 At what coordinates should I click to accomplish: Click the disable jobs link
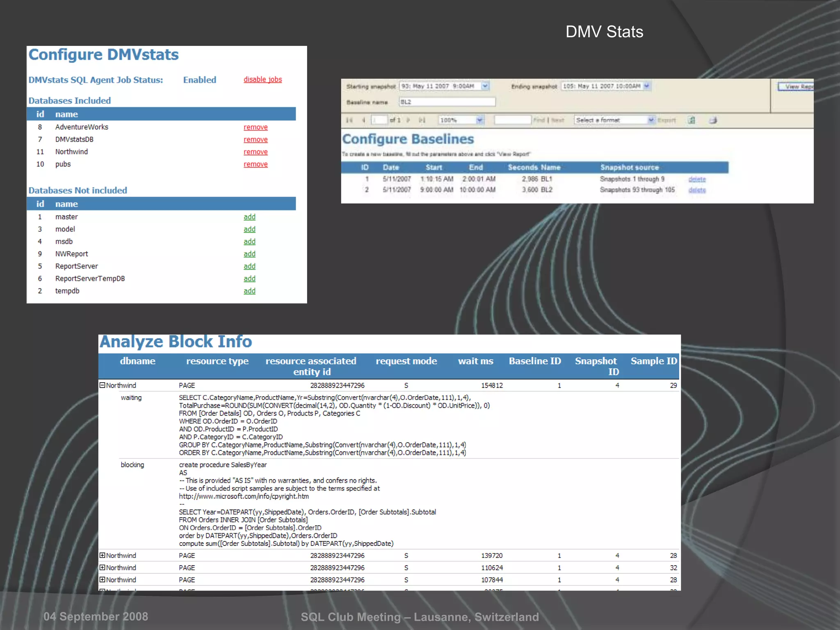point(262,80)
